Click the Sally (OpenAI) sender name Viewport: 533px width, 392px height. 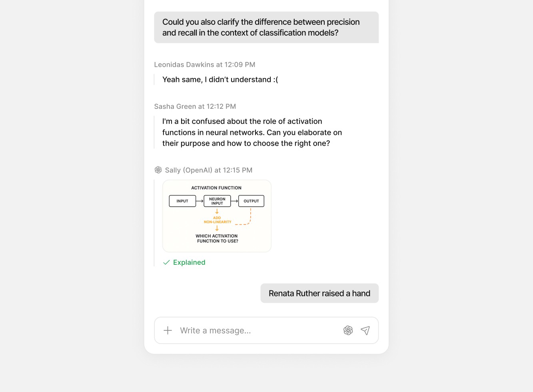(189, 170)
